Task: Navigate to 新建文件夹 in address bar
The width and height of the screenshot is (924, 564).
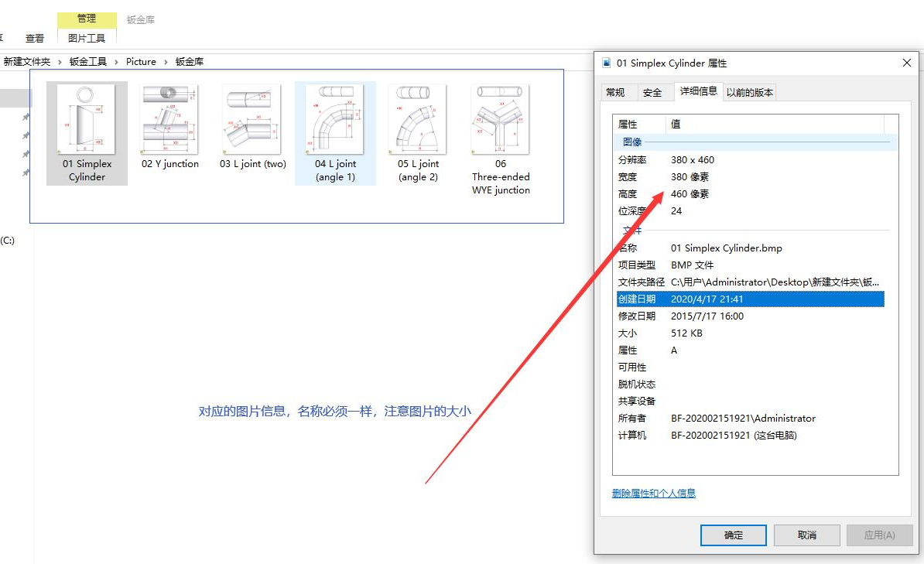Action: point(27,62)
